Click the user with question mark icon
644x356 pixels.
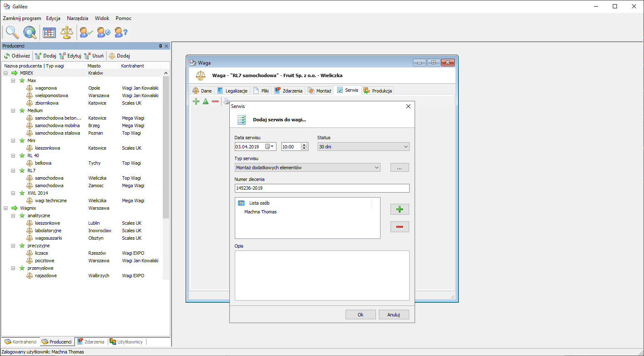121,32
